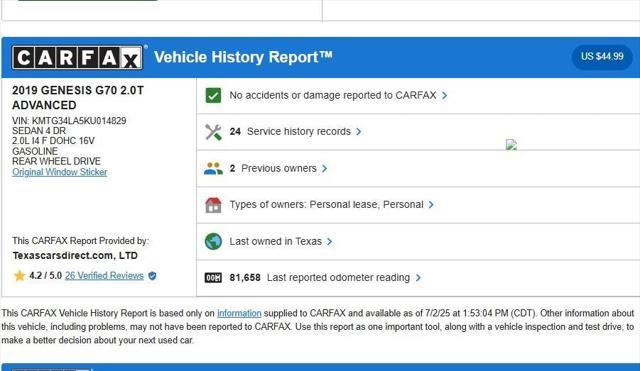
Task: Select the Last owned in Texas row
Action: pos(418,242)
